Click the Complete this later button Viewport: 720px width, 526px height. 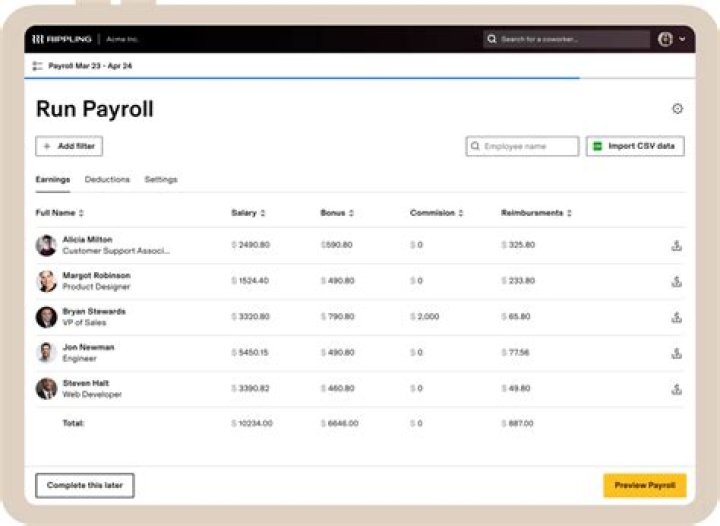coord(85,486)
